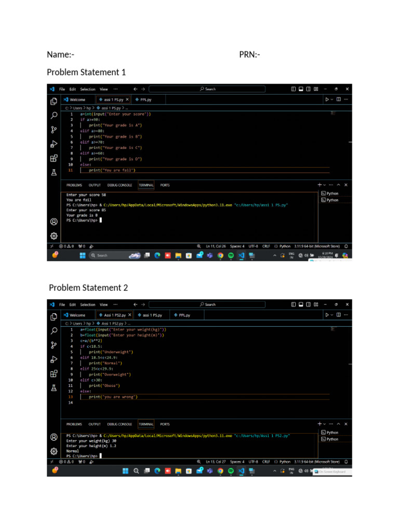399x532 pixels.
Task: Toggle panel layout button in upper VS Code title bar
Action: coord(301,89)
